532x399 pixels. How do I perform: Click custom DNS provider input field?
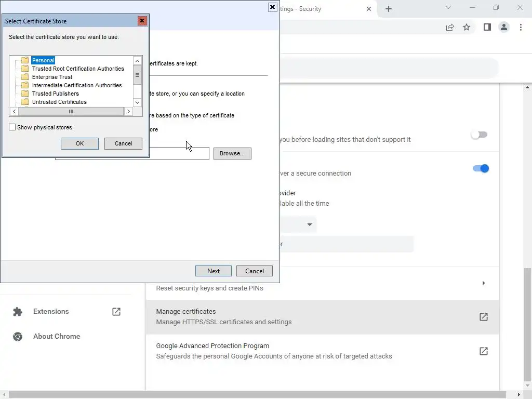(x=347, y=244)
